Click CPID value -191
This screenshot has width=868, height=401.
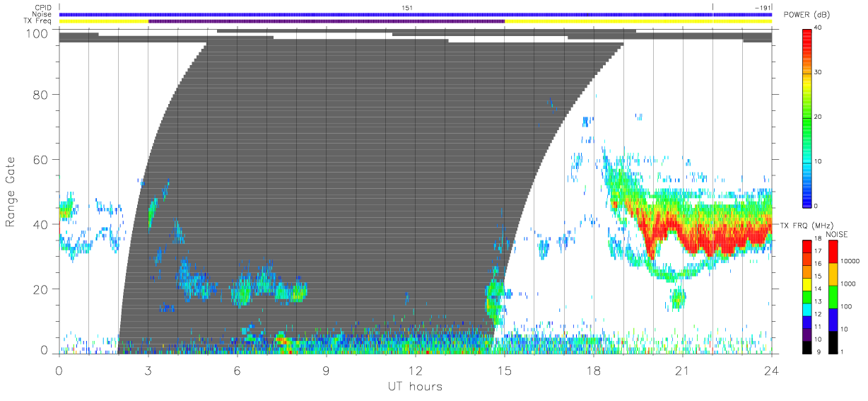click(762, 7)
